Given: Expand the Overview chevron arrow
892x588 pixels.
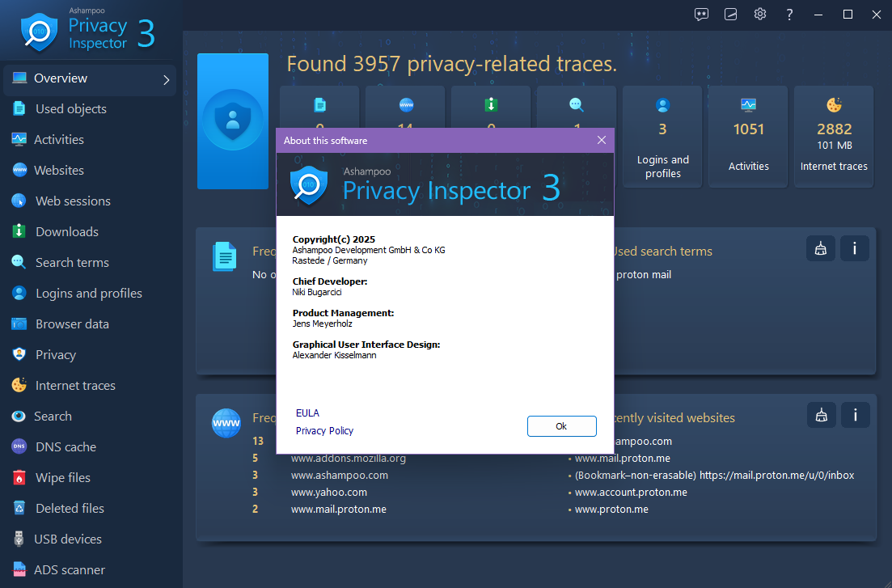Looking at the screenshot, I should 166,80.
